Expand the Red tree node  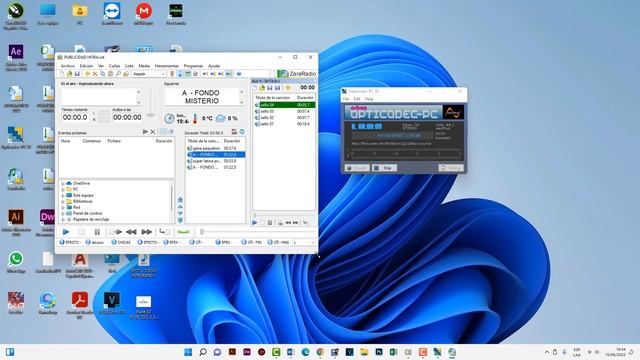(x=63, y=207)
